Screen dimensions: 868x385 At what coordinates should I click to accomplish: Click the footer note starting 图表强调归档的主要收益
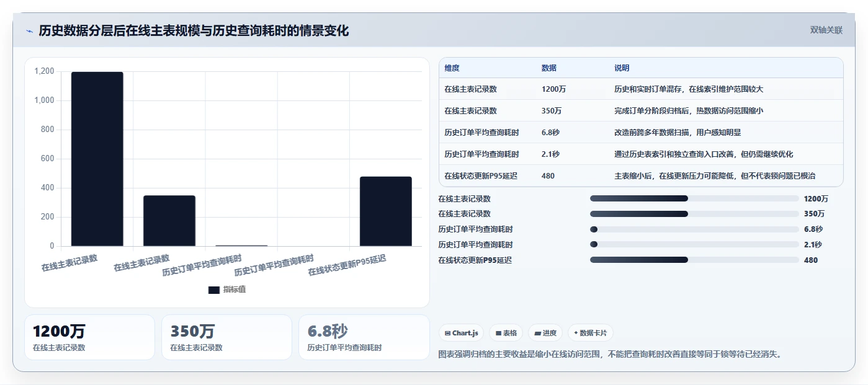click(610, 355)
